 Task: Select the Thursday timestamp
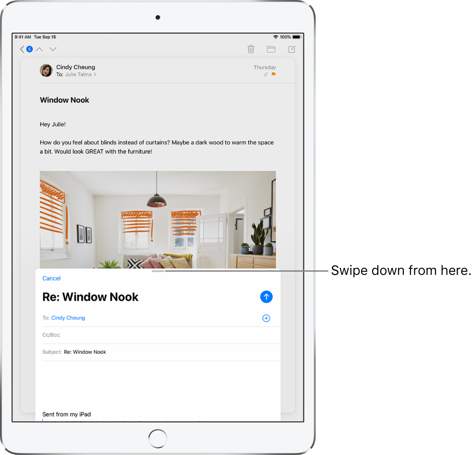point(264,67)
